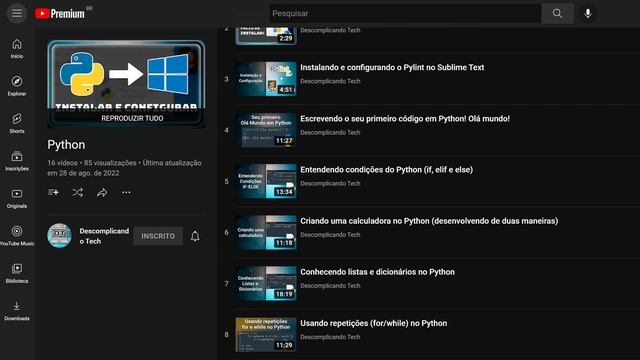Open video Criando uma calculadora no Python
This screenshot has height=360, width=640.
429,221
